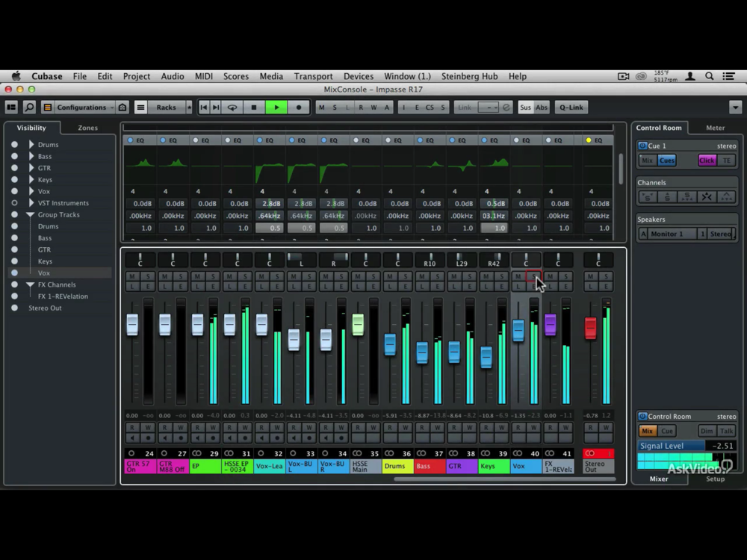The width and height of the screenshot is (747, 560).
Task: Click the Control Room power icon
Action: [642, 416]
